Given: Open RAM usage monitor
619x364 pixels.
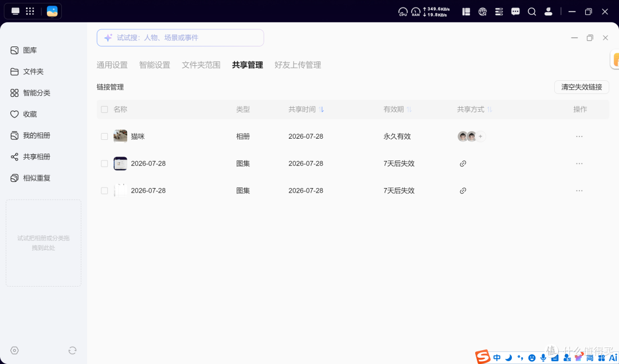Looking at the screenshot, I should 416,12.
